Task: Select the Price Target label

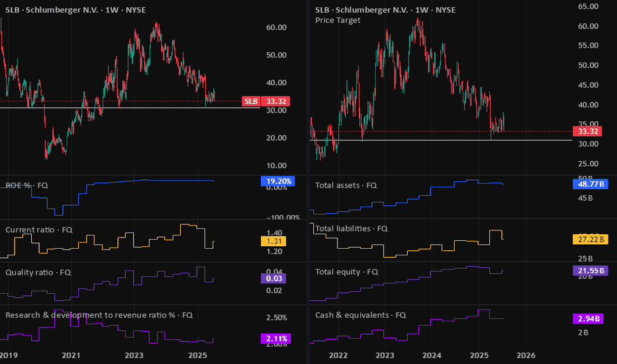Action: [338, 20]
